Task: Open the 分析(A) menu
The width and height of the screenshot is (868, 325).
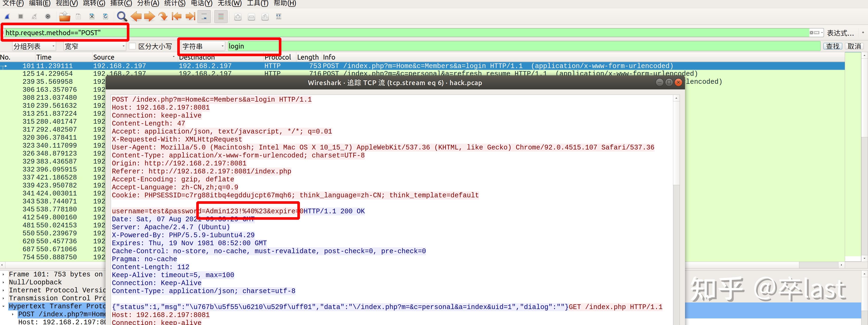Action: pos(148,3)
